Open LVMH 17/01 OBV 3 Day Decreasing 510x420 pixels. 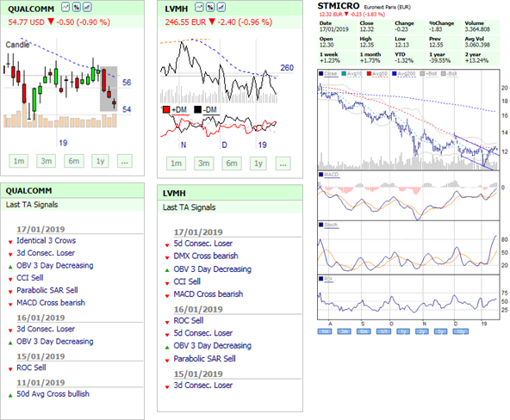coord(213,269)
